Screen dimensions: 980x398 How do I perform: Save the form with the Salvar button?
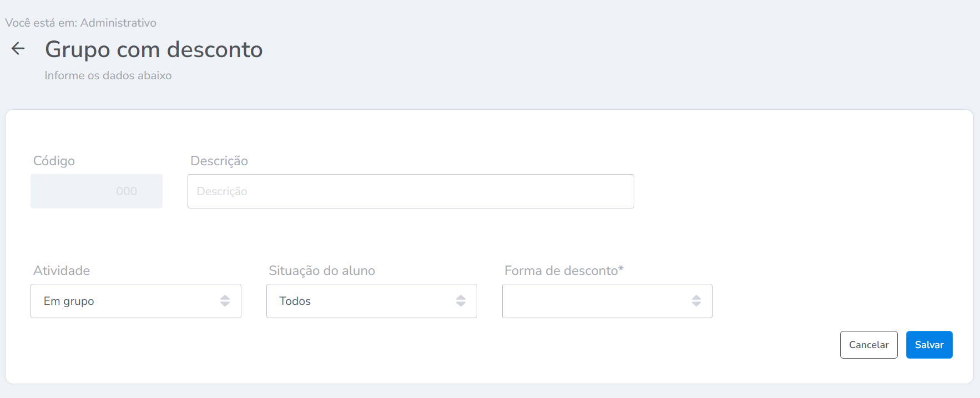click(929, 345)
